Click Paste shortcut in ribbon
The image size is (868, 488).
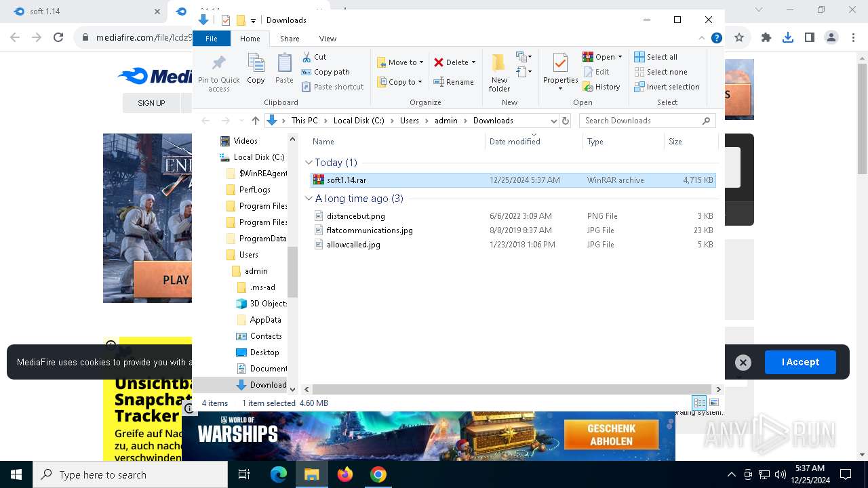click(332, 87)
